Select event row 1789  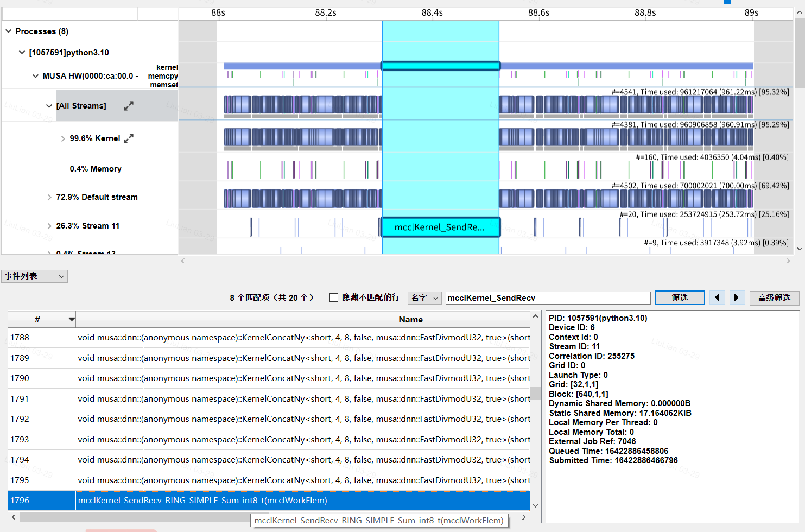269,358
